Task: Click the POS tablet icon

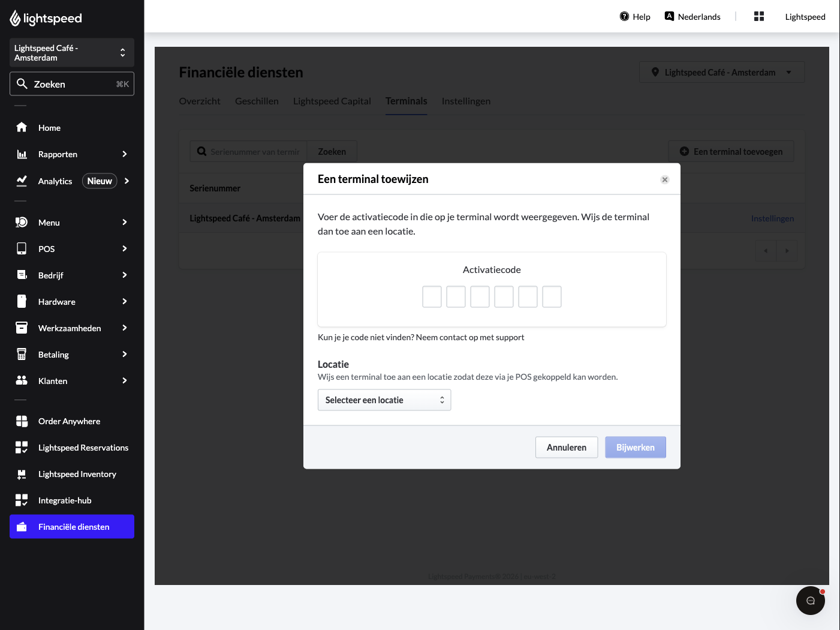Action: [x=22, y=248]
